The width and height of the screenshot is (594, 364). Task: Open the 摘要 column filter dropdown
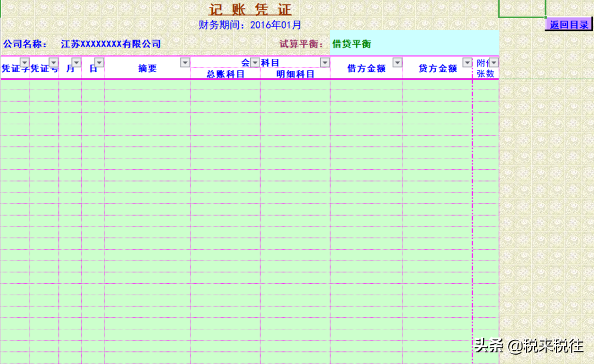[184, 62]
